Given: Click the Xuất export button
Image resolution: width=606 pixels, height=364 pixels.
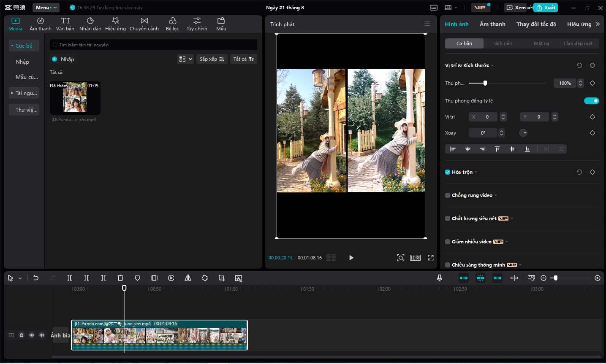Looking at the screenshot, I should pyautogui.click(x=546, y=8).
